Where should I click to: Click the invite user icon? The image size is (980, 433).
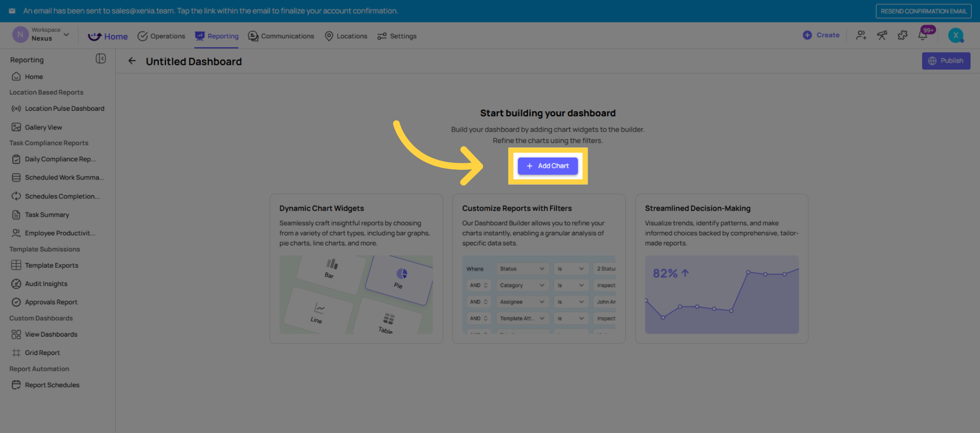(x=861, y=35)
